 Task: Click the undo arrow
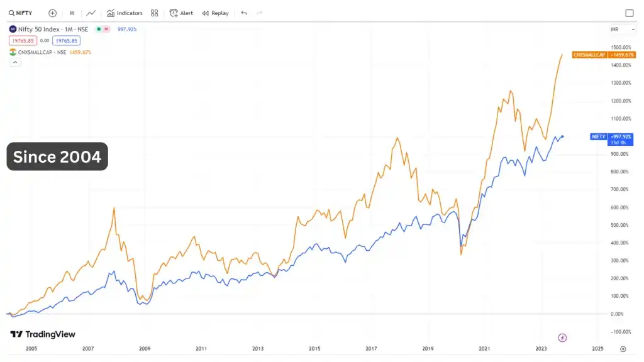tap(244, 13)
